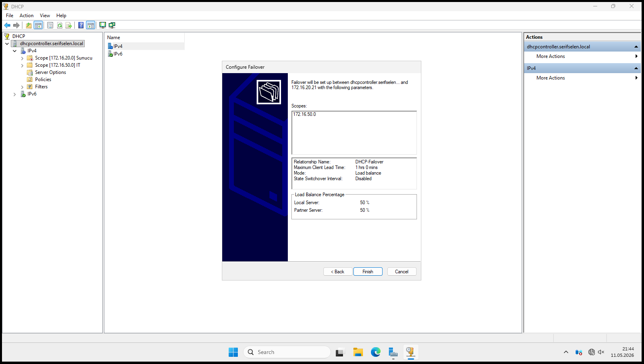
Task: Open the File menu
Action: [x=10, y=16]
